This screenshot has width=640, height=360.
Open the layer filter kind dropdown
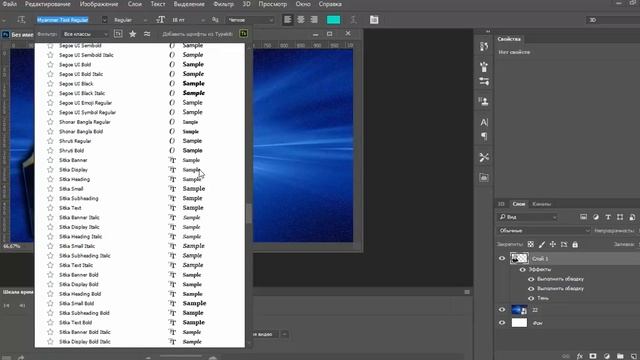coord(528,217)
